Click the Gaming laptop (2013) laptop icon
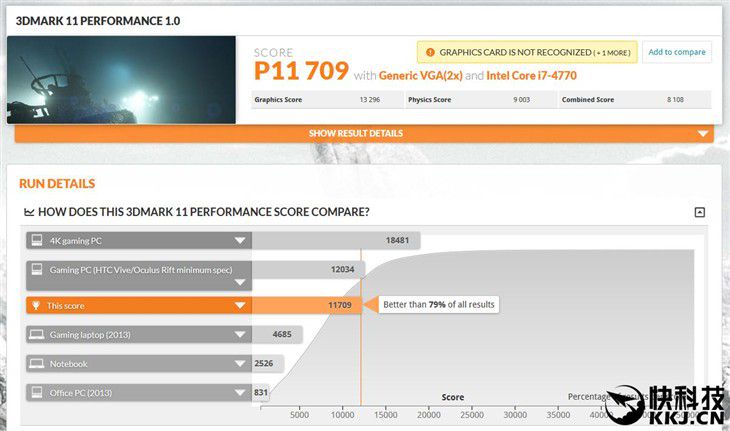Viewport: 730px width, 431px height. point(37,334)
